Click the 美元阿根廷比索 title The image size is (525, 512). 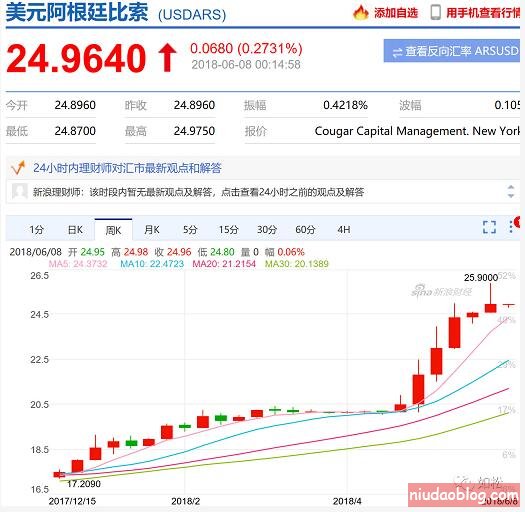[77, 12]
